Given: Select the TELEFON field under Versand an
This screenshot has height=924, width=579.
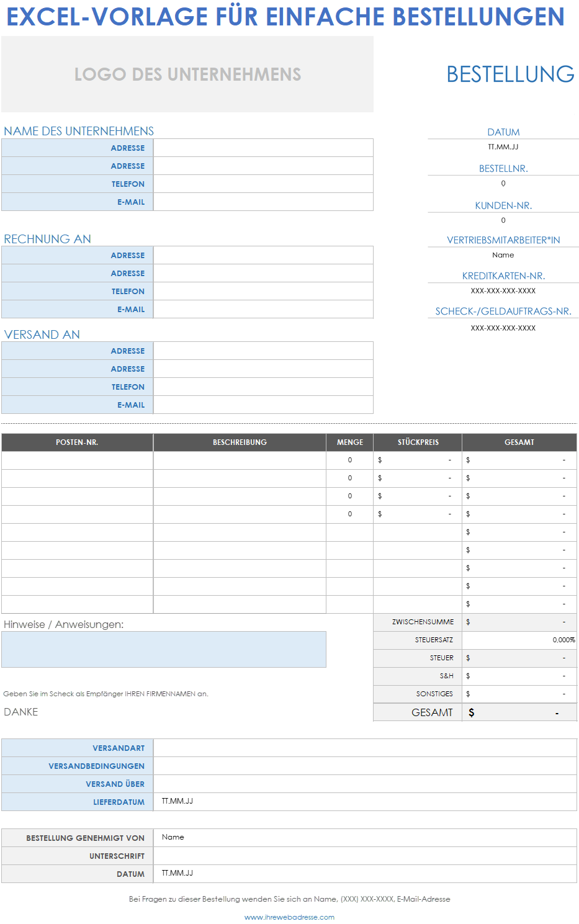Looking at the screenshot, I should [x=263, y=387].
